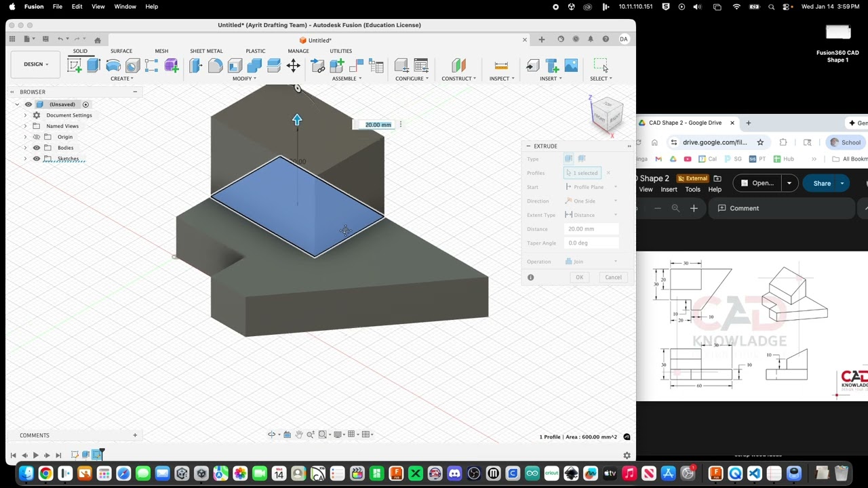Open the CREATE dropdown menu
The width and height of the screenshot is (868, 488).
(122, 79)
